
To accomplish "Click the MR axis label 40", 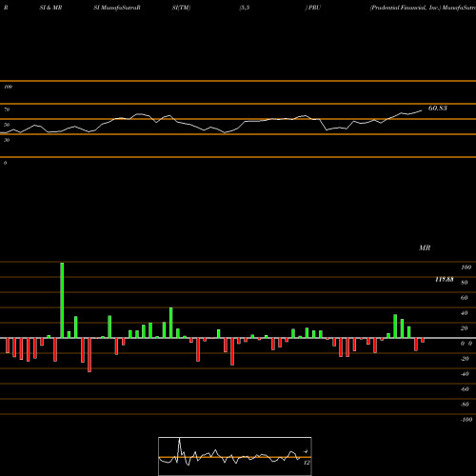I will coord(465,313).
